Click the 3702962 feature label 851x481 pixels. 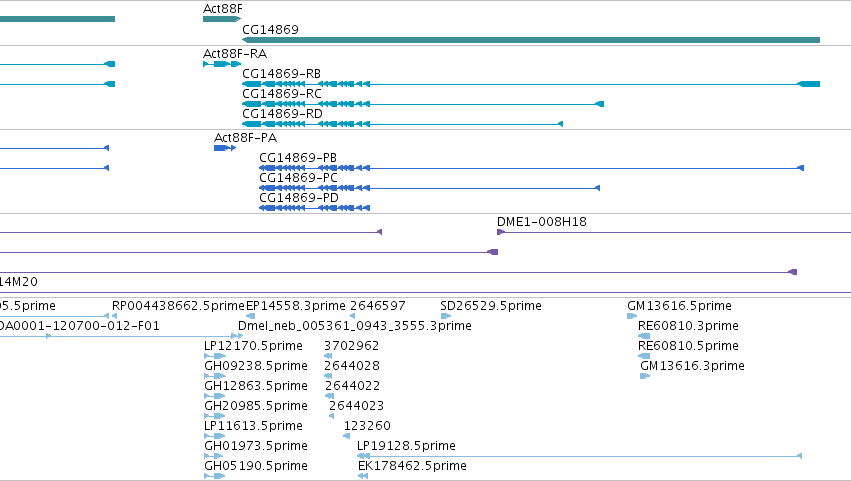pyautogui.click(x=352, y=346)
